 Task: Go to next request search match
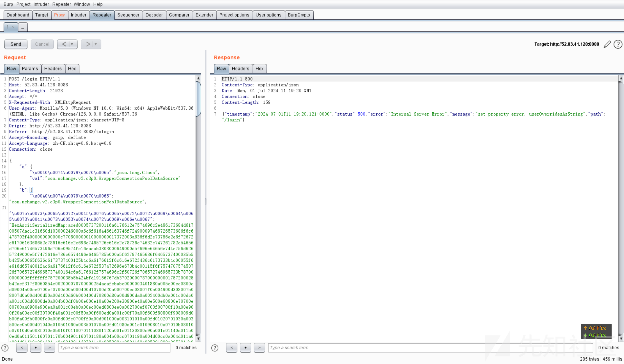click(49, 348)
